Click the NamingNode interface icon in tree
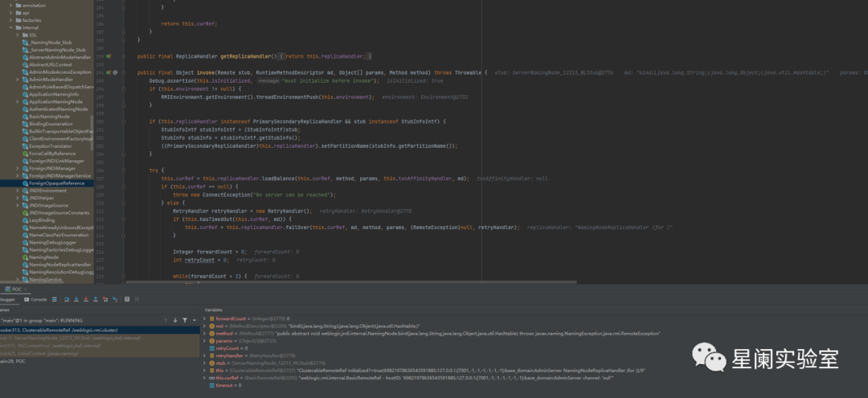The width and height of the screenshot is (868, 398). point(26,257)
